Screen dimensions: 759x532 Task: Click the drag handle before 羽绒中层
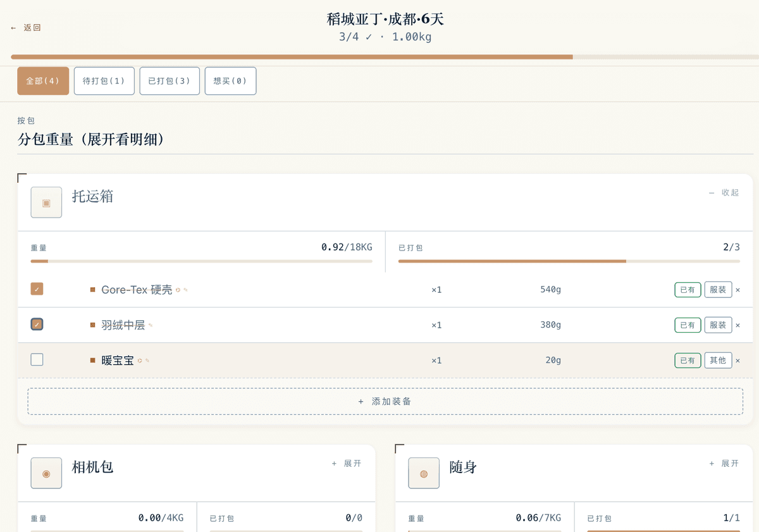[x=92, y=325]
